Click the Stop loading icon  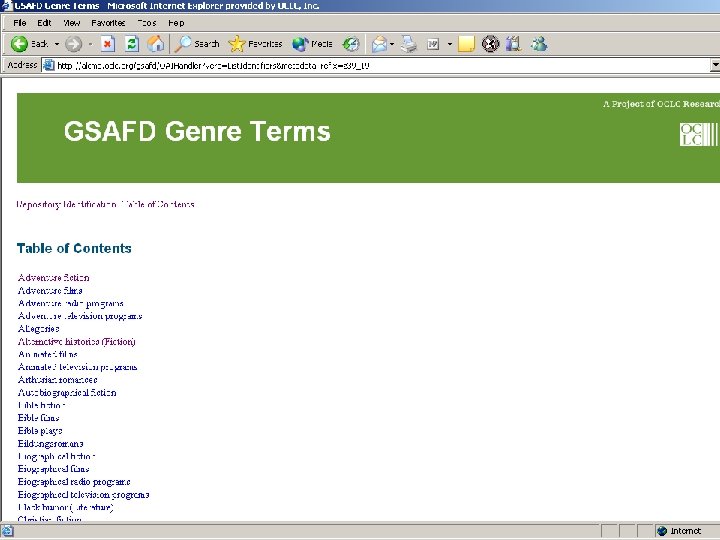(x=107, y=44)
